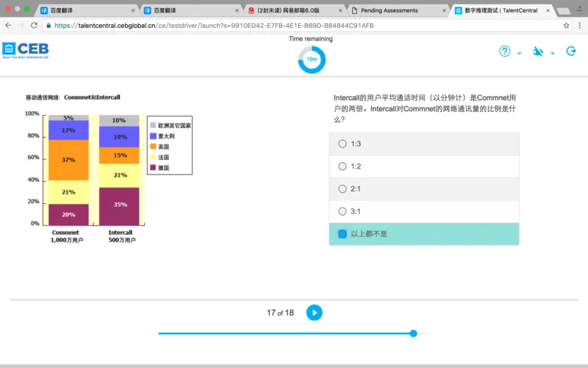The height and width of the screenshot is (368, 588).
Task: Click Commnet 20% maroon bar segment
Action: coord(68,215)
